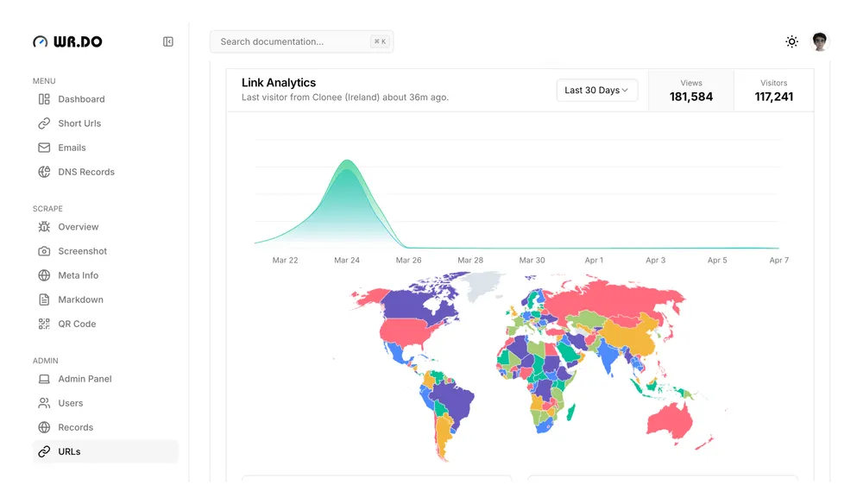The height and width of the screenshot is (504, 863).
Task: Collapse the sidebar panel
Action: 168,41
